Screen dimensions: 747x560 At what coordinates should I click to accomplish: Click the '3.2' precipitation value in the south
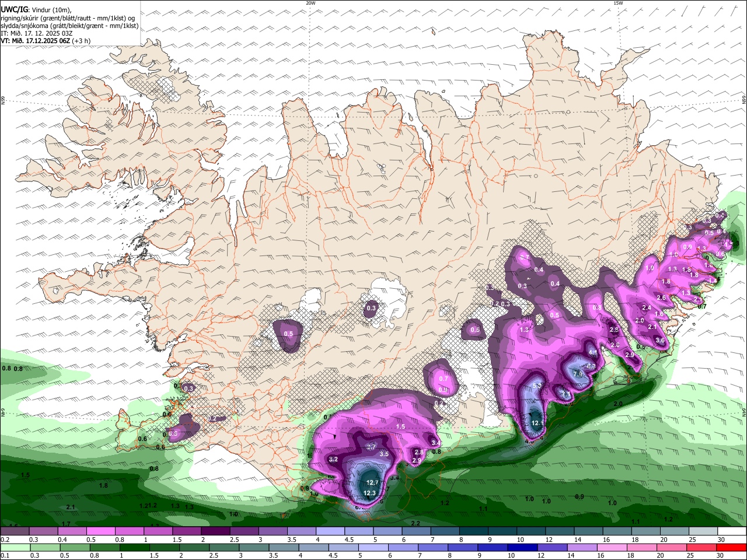pos(334,460)
